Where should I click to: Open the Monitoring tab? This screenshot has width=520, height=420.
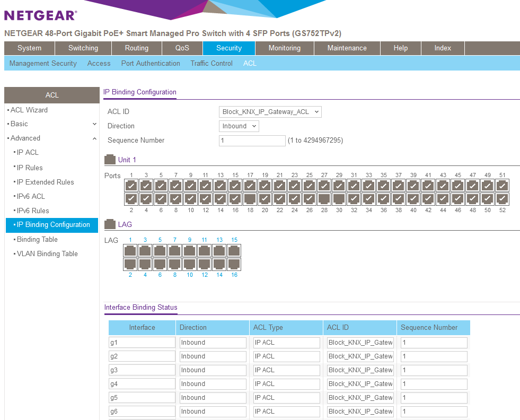pos(285,48)
